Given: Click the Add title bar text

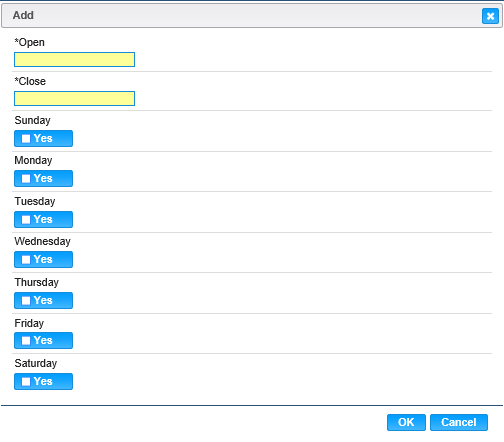Looking at the screenshot, I should click(23, 15).
